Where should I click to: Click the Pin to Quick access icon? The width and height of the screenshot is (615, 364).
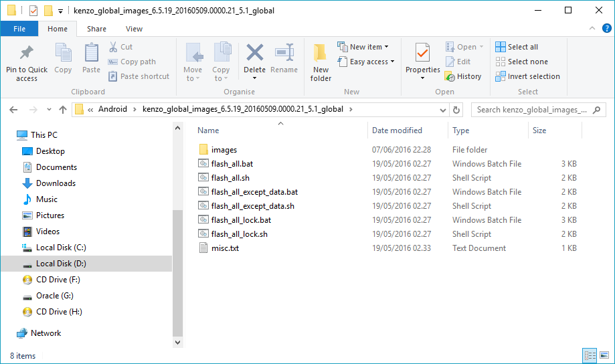point(26,52)
